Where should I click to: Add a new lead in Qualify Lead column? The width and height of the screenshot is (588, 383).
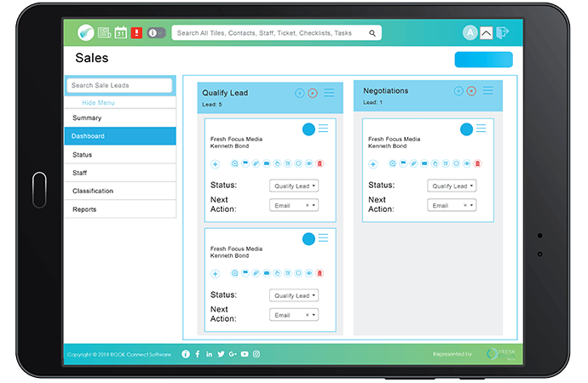pos(300,93)
